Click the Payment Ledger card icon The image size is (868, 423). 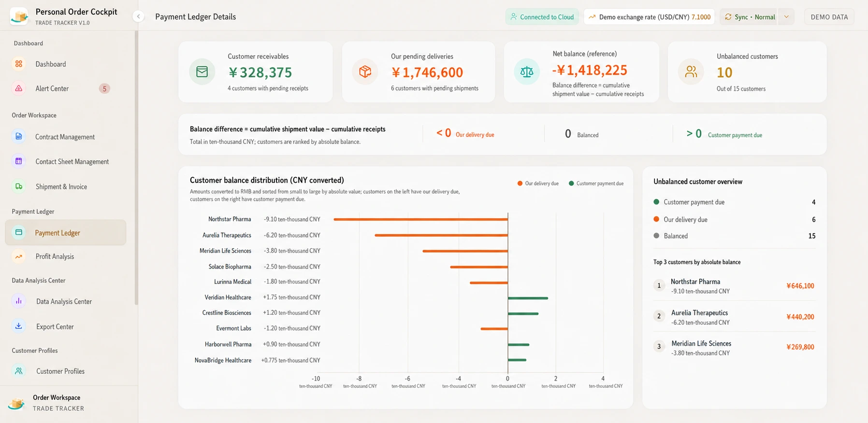(19, 232)
